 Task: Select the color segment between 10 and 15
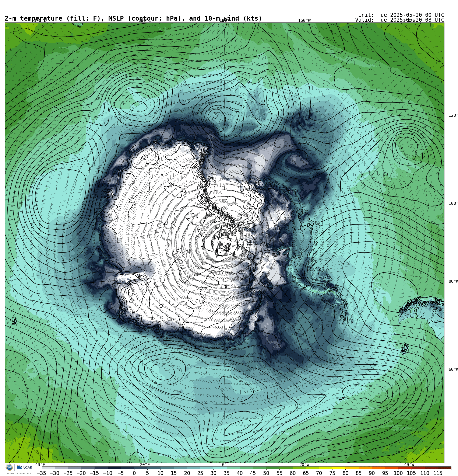(x=167, y=468)
